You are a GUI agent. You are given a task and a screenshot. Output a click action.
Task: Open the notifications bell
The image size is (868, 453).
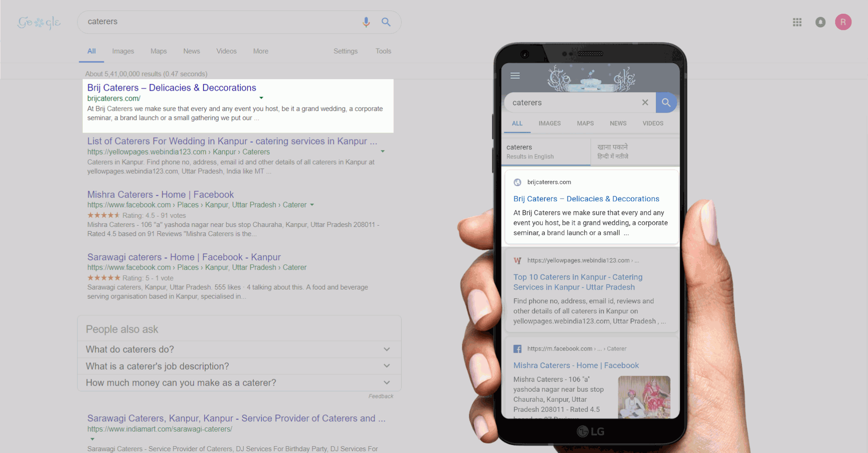click(x=820, y=22)
